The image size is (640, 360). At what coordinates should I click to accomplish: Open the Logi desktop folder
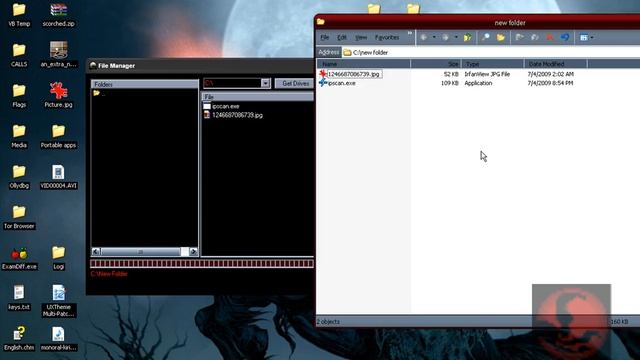(58, 258)
